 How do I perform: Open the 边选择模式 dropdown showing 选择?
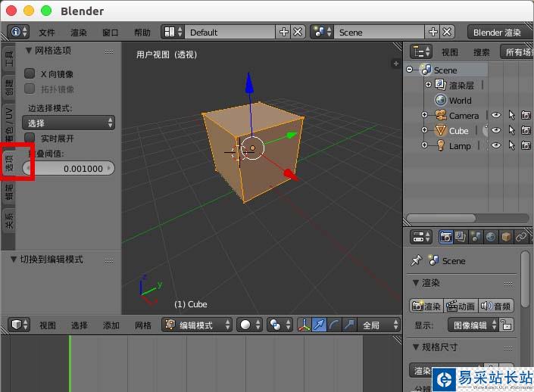[x=68, y=123]
